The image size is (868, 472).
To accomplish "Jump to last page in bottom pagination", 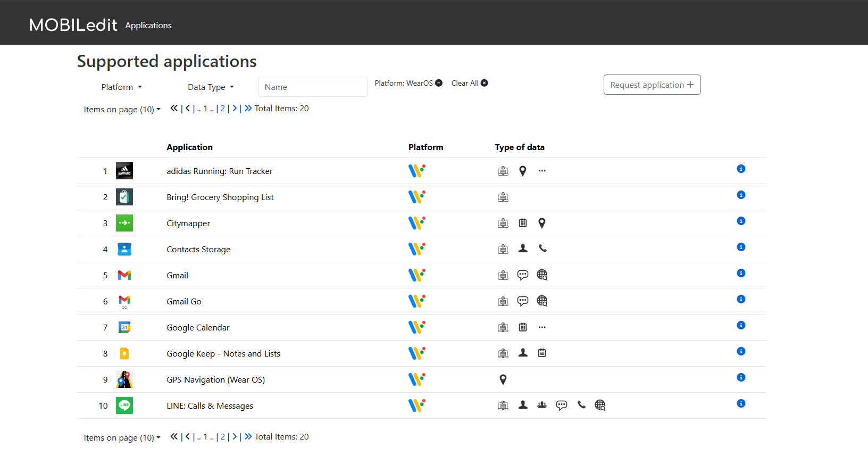I will point(248,437).
